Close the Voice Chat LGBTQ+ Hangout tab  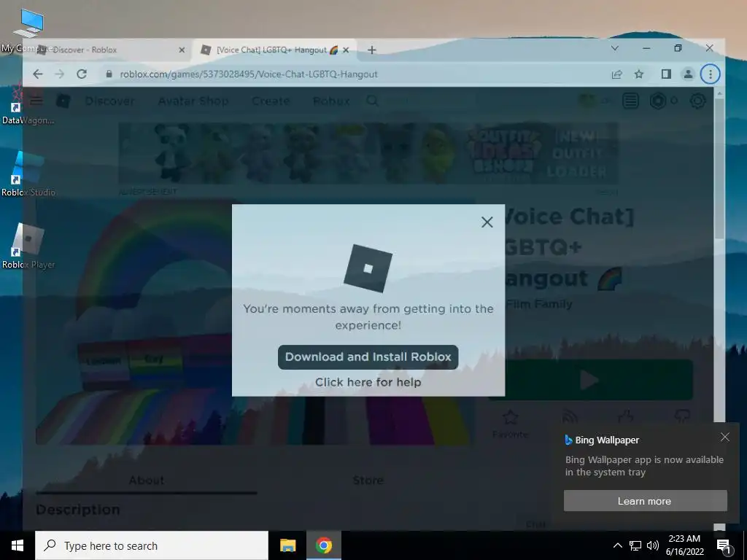tap(346, 50)
